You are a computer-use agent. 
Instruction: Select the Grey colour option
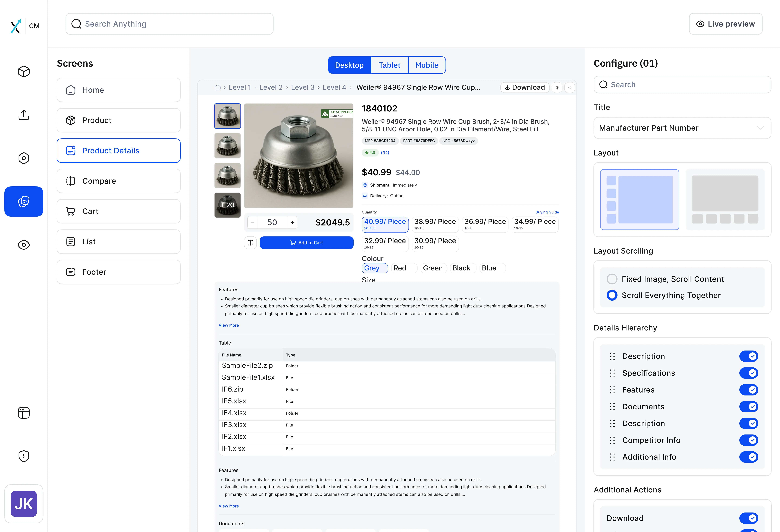[375, 268]
